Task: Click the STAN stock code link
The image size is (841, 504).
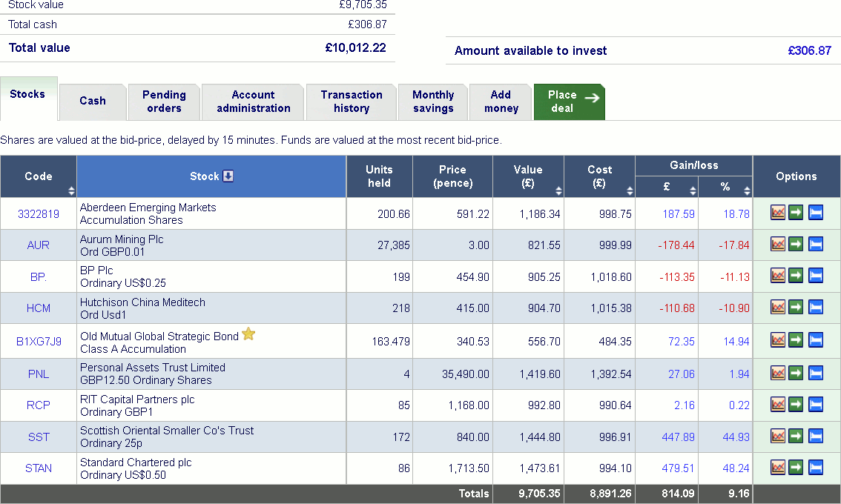Action: [x=39, y=468]
